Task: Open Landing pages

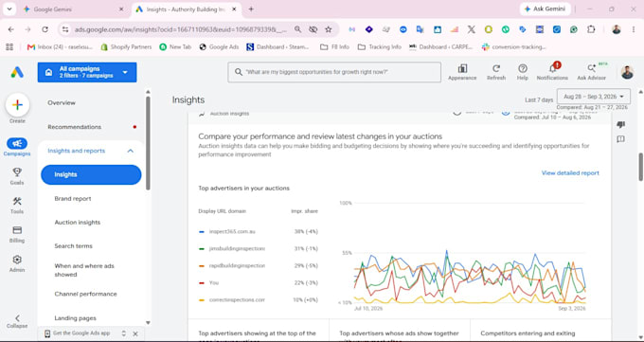Action: point(75,318)
